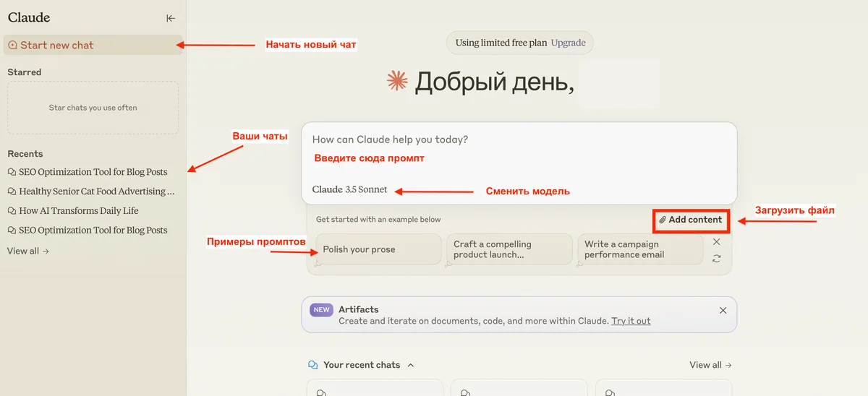Click the paperclip Add content button

tap(691, 220)
